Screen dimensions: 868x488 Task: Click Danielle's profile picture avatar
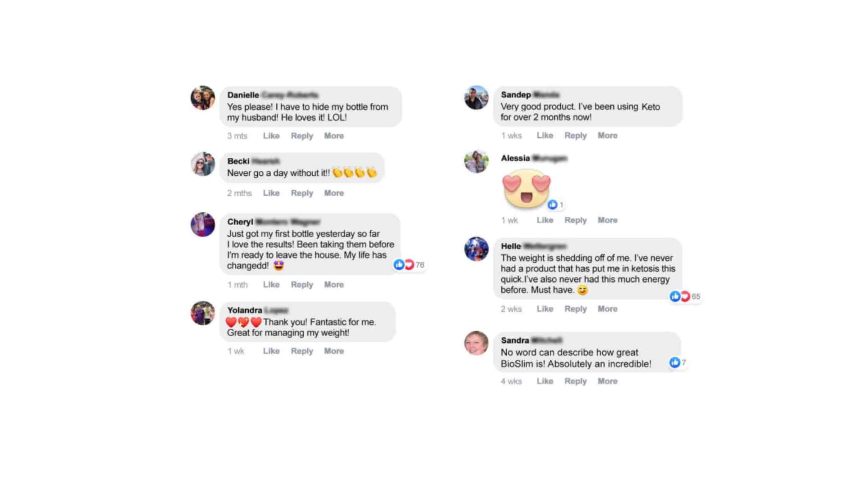pyautogui.click(x=203, y=98)
